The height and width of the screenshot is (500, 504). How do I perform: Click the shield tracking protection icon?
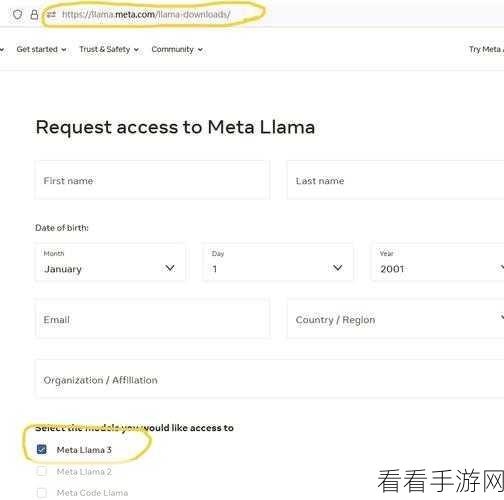[17, 14]
